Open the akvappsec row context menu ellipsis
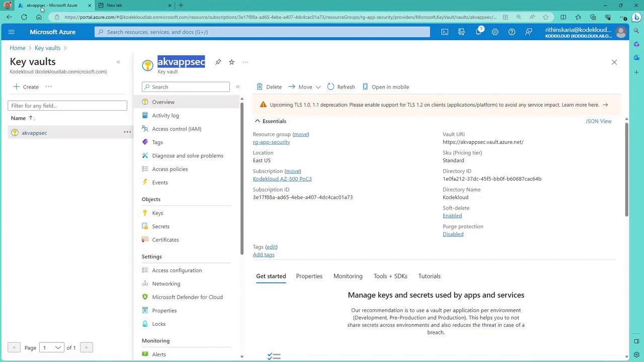Image resolution: width=644 pixels, height=362 pixels. [127, 132]
